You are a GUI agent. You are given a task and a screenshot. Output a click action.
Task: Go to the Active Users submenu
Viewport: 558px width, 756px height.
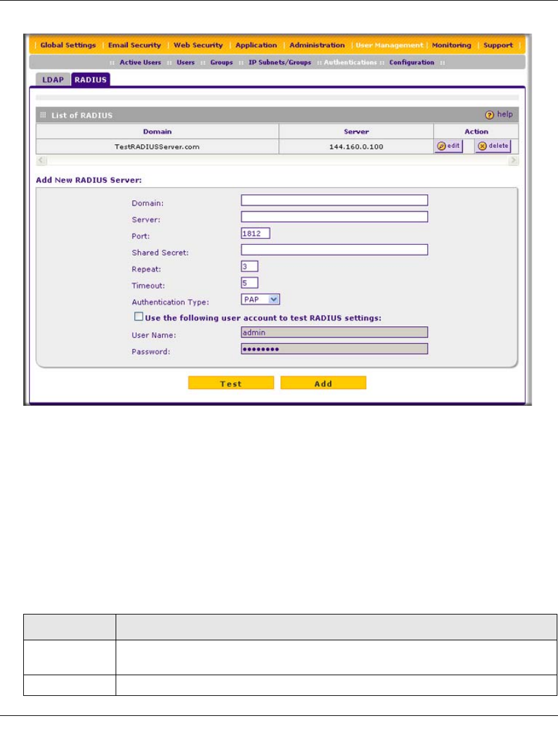[140, 63]
